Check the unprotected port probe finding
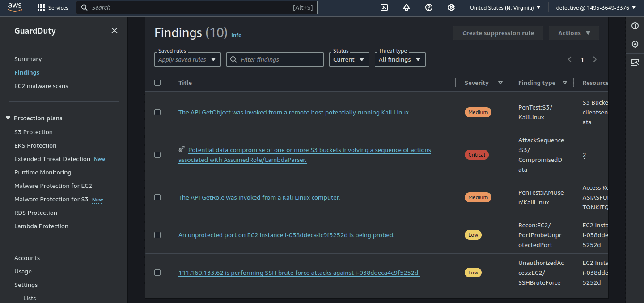Screen dimensions: 644x303 point(157,235)
